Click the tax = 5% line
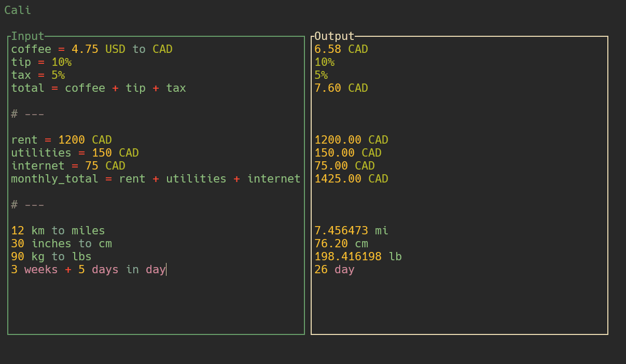 (38, 75)
